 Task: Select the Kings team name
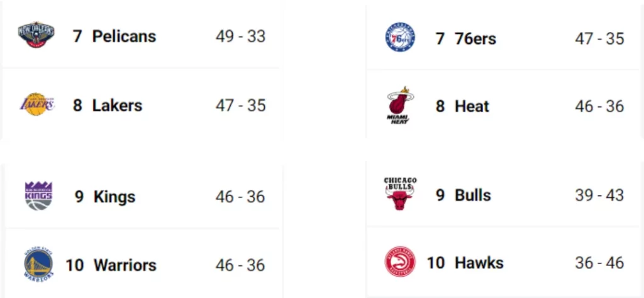[x=114, y=197]
